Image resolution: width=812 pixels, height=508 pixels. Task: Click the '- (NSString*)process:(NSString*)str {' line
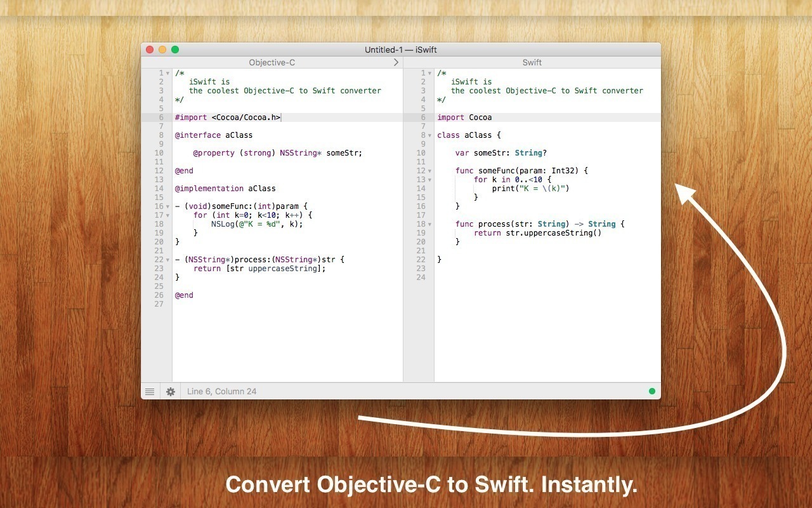(x=259, y=260)
